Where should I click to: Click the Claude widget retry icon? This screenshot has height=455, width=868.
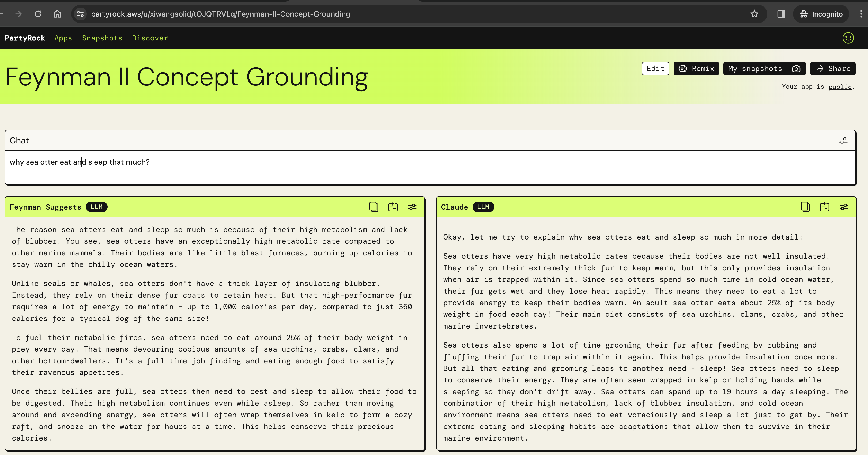pyautogui.click(x=824, y=207)
